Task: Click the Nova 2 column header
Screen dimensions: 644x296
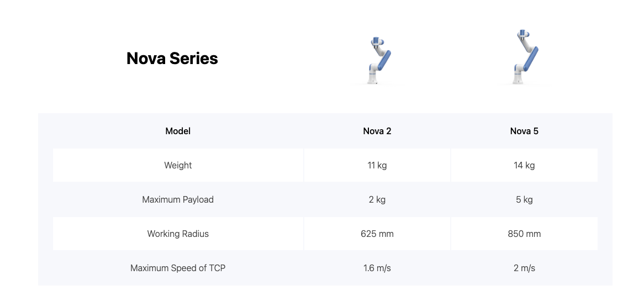Action: (377, 131)
